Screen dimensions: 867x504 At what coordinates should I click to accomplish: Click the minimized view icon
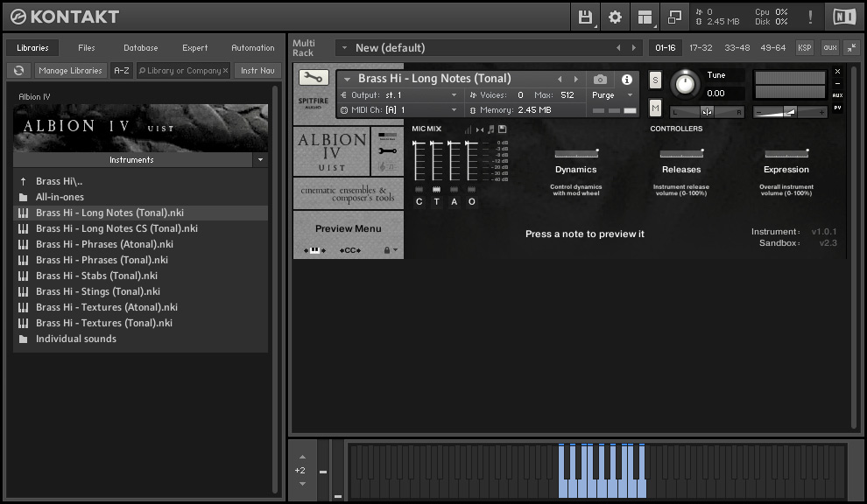coord(674,17)
